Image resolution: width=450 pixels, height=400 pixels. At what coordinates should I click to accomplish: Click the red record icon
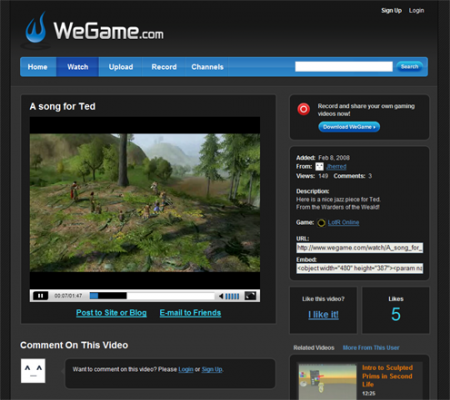[304, 109]
